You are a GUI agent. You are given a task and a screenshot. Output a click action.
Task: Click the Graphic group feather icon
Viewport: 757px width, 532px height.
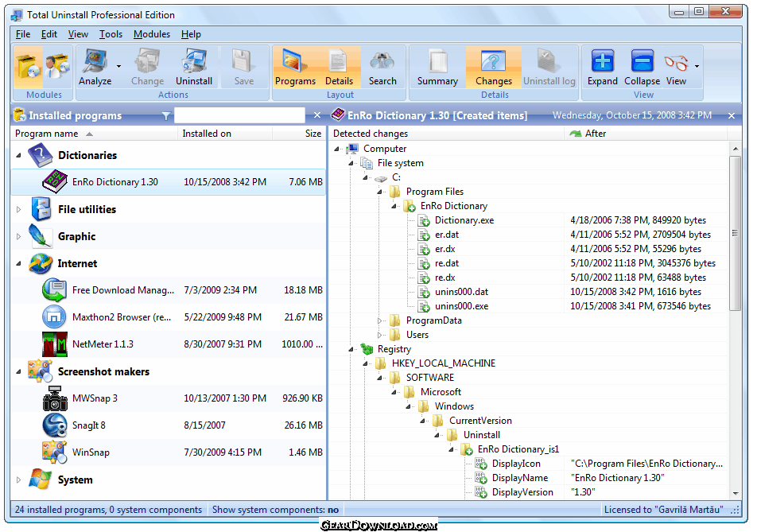(40, 236)
